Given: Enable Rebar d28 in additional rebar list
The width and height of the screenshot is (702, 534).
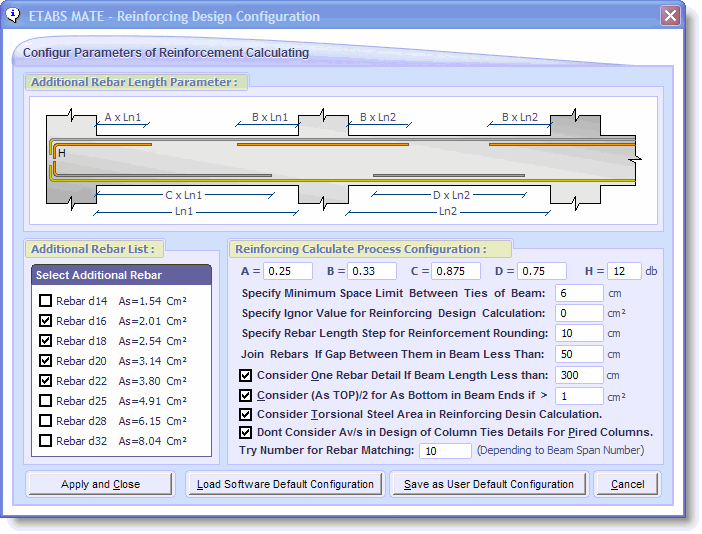Looking at the screenshot, I should coord(45,421).
